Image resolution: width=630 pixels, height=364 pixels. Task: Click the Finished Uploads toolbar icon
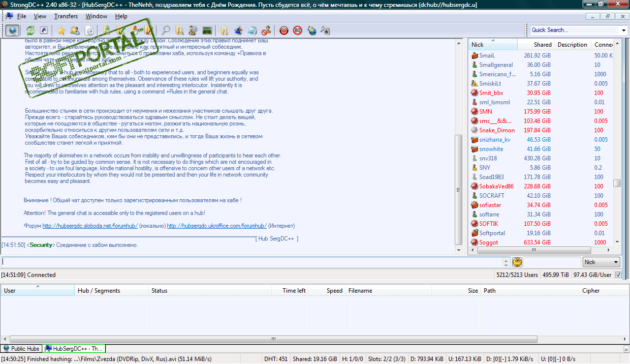tap(148, 30)
